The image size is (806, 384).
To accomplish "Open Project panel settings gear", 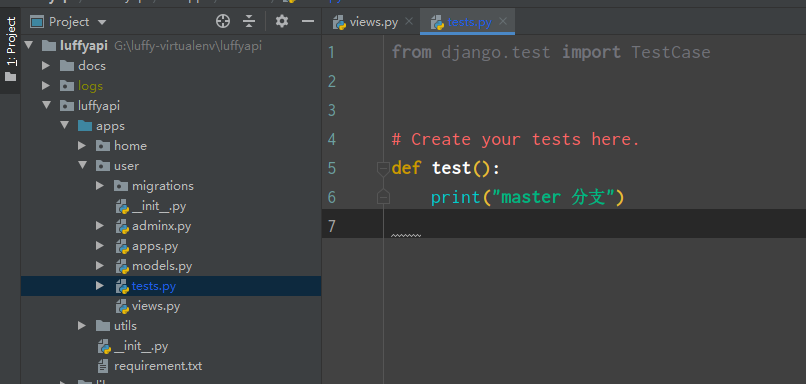I will pos(282,21).
